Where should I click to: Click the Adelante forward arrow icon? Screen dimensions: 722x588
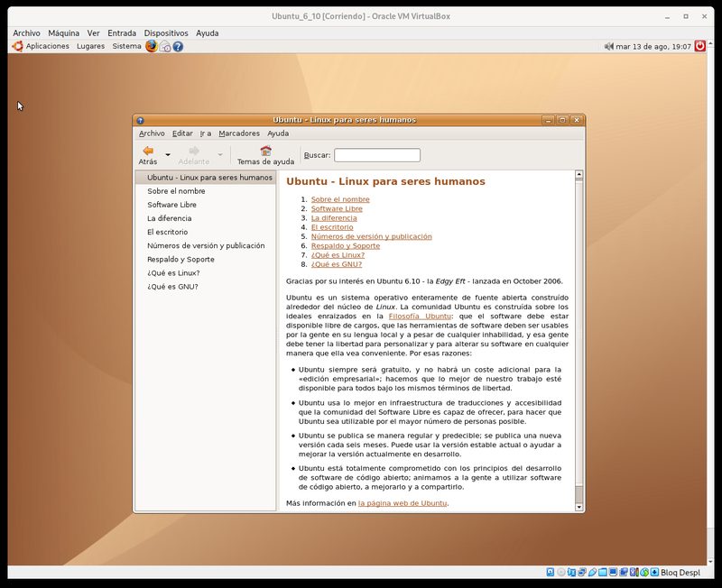[194, 151]
